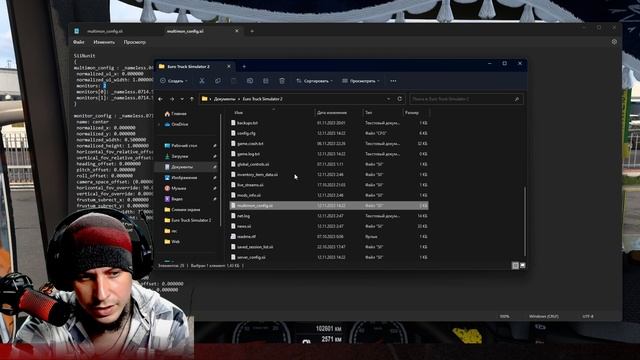Image resolution: width=640 pixels, height=360 pixels.
Task: Add a new tab in Explorer window
Action: (244, 66)
